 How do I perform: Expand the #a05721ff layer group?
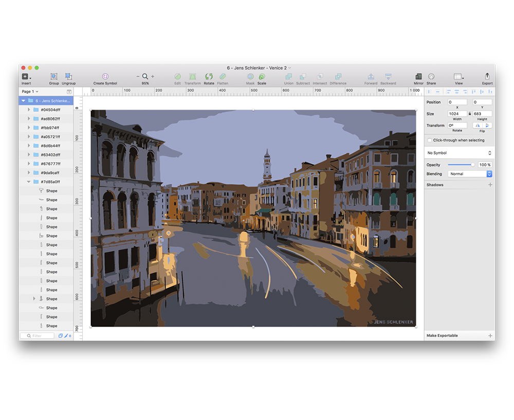[28, 137]
